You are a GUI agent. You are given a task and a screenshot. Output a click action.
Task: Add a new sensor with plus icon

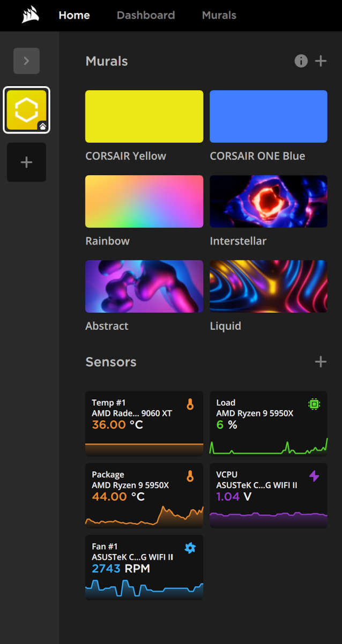point(321,362)
